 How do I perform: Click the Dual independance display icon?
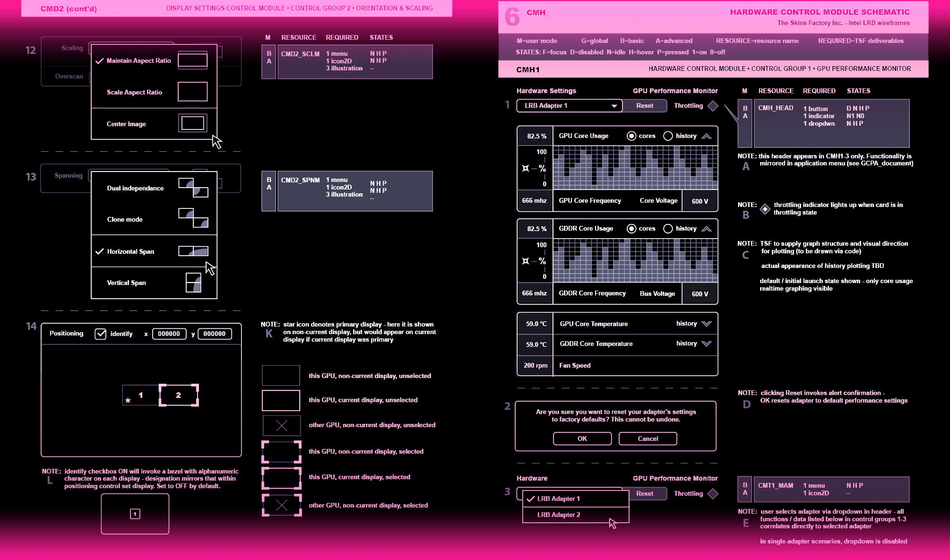click(193, 188)
